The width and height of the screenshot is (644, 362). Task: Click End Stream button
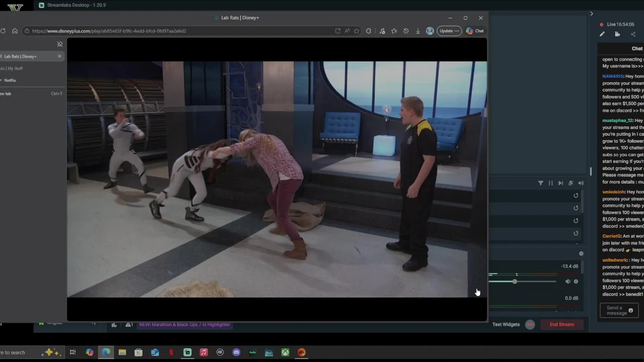561,325
